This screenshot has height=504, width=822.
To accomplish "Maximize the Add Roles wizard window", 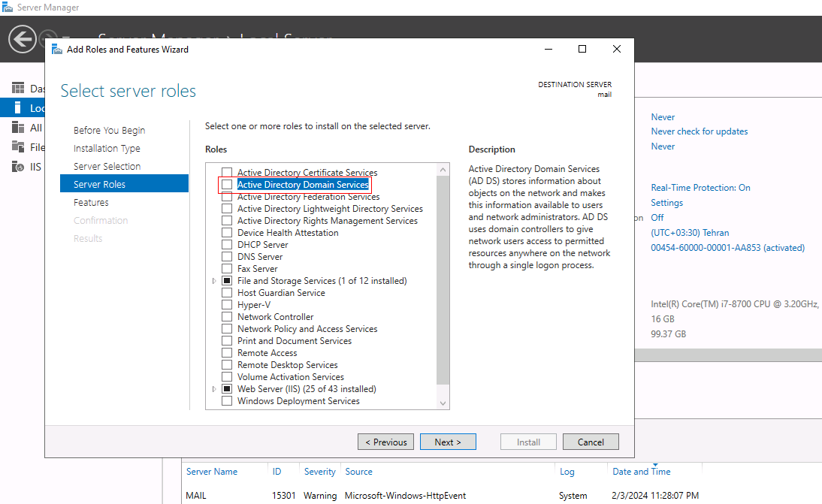I will 582,49.
